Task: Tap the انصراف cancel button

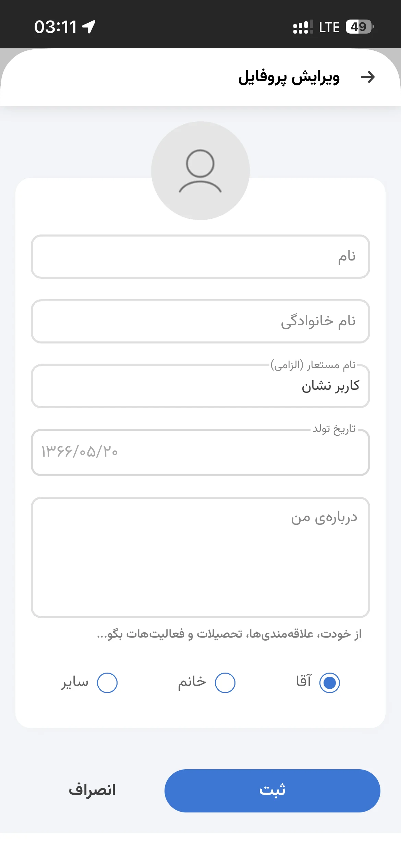Action: click(x=92, y=790)
